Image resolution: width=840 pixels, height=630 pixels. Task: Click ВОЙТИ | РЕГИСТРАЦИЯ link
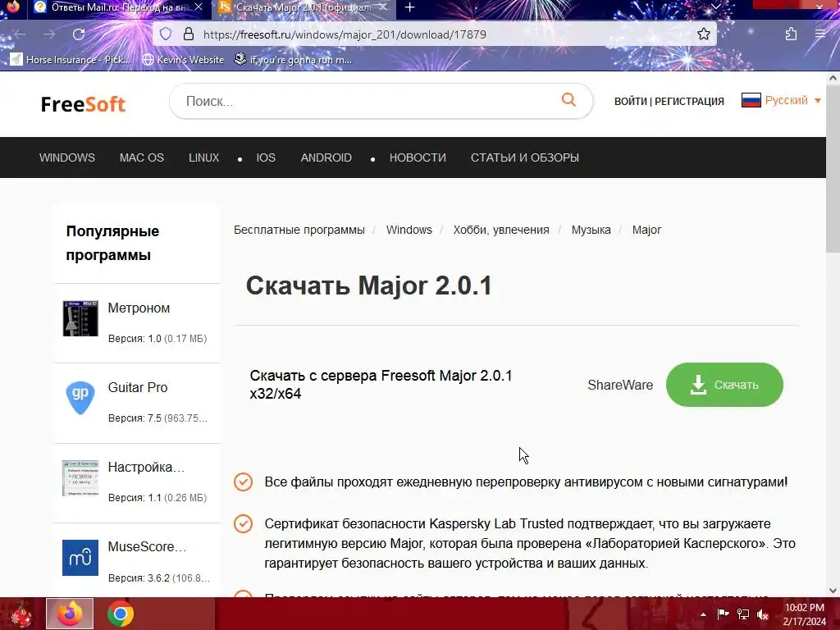coord(669,101)
